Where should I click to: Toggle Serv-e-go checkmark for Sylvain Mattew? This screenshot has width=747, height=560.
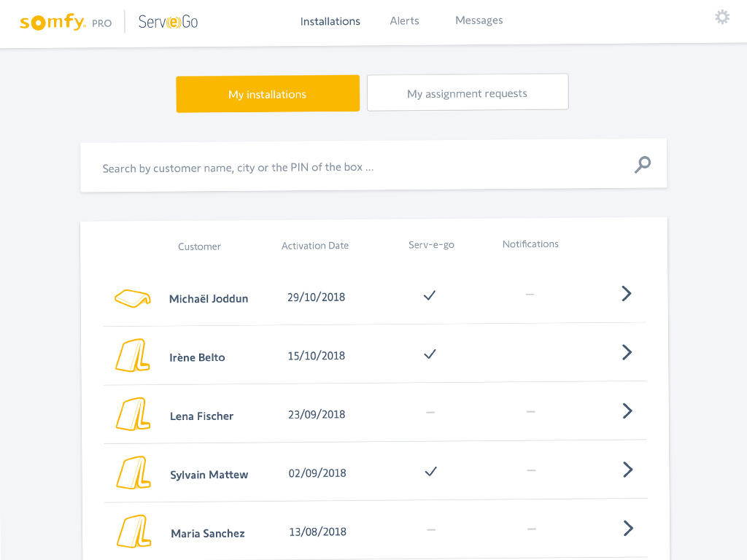(430, 471)
